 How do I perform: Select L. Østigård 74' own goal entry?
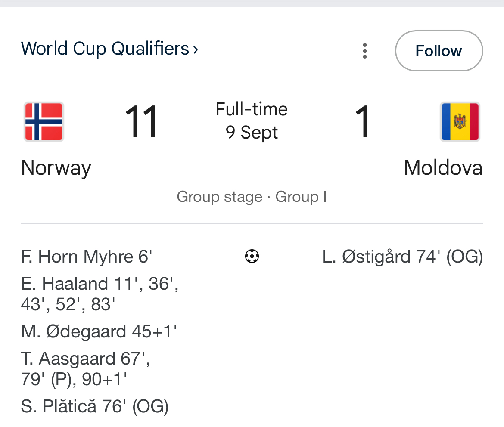[x=402, y=257]
